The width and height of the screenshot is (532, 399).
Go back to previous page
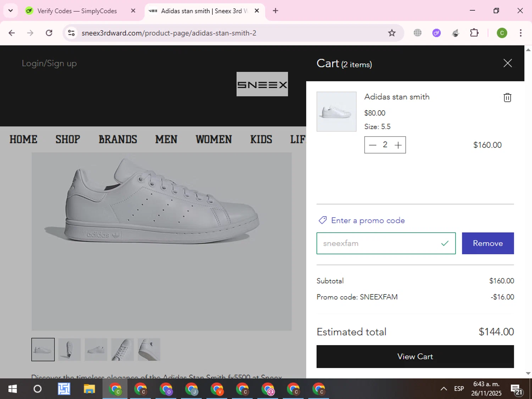[x=12, y=33]
